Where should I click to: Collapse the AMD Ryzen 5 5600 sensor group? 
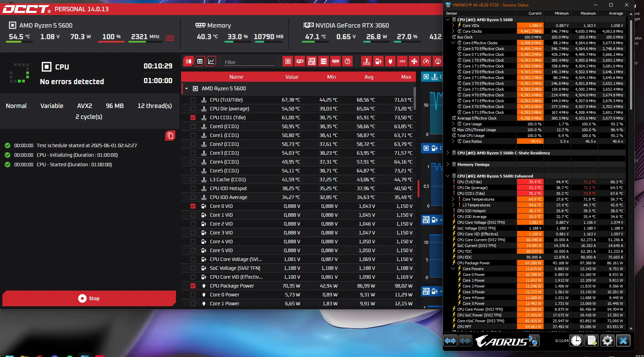[x=187, y=89]
